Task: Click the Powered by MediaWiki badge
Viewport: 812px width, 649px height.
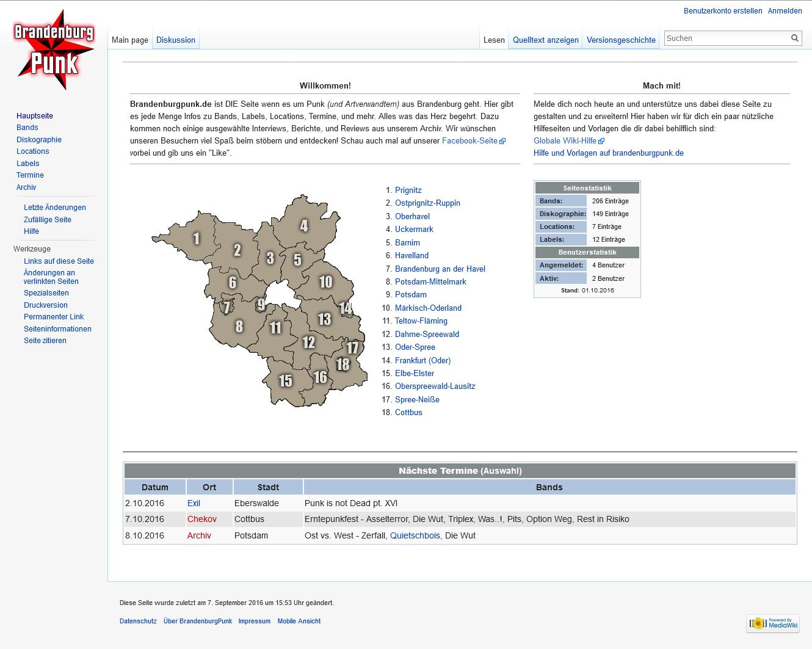Action: click(774, 623)
